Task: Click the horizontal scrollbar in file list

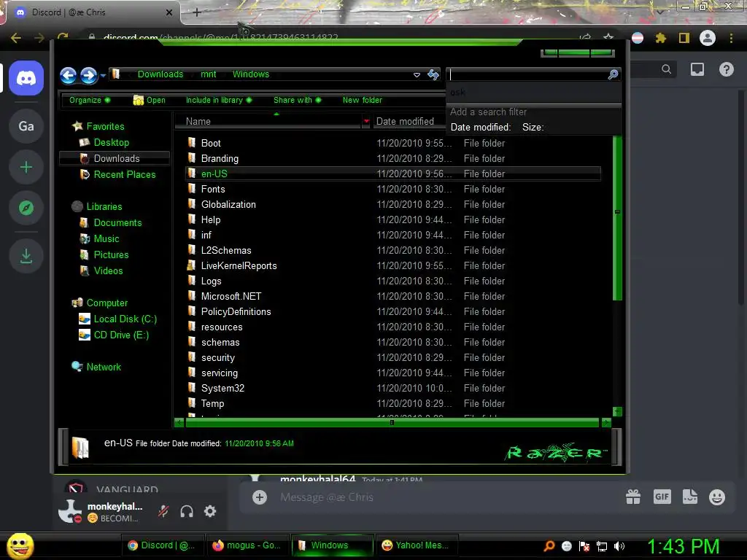Action: tap(392, 422)
